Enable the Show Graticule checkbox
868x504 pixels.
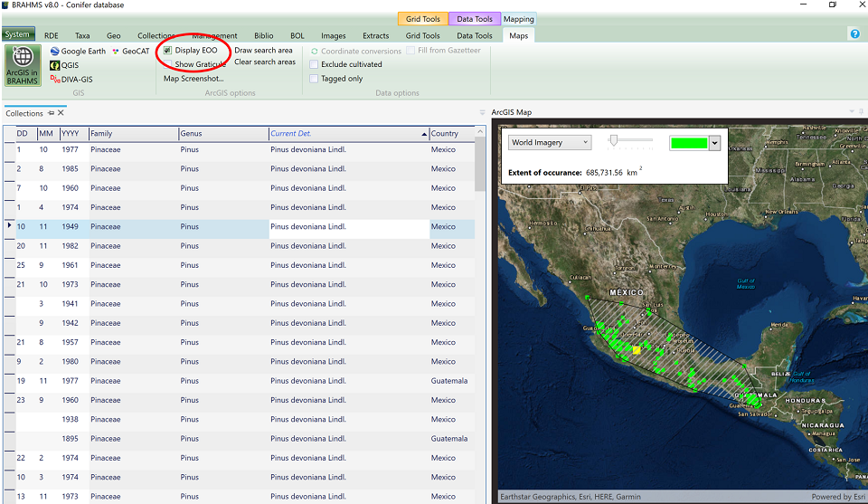168,64
